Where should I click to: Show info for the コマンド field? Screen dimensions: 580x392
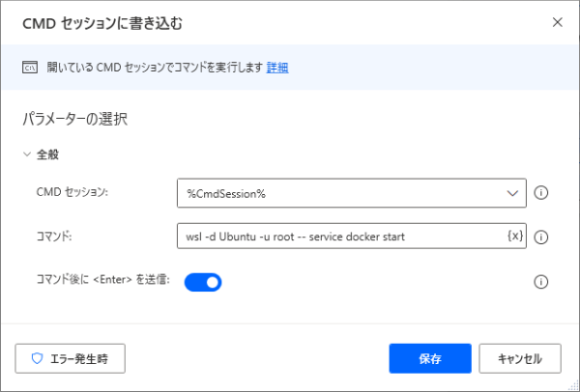541,237
